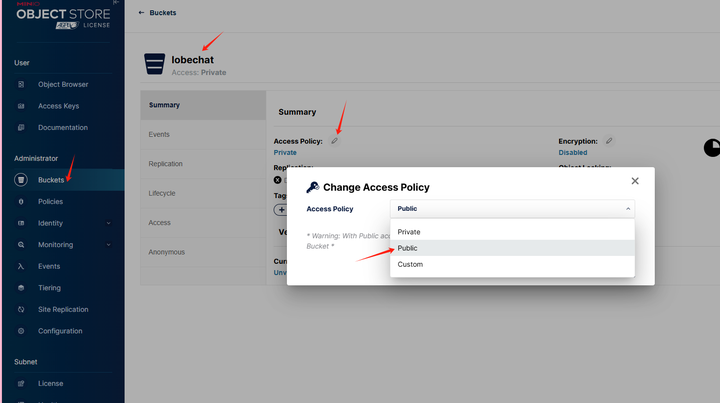Open the Anonymous tab
Viewport: 720px width, 403px height.
[203, 252]
